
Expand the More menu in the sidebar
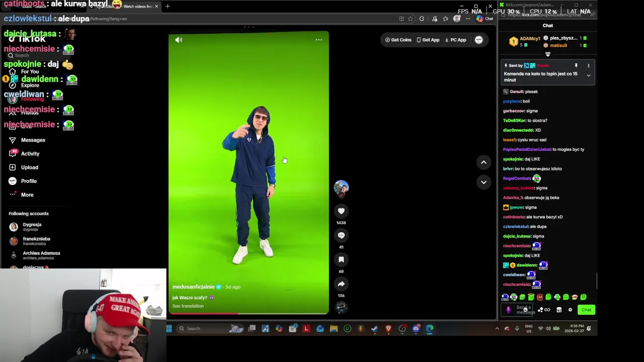(x=21, y=195)
